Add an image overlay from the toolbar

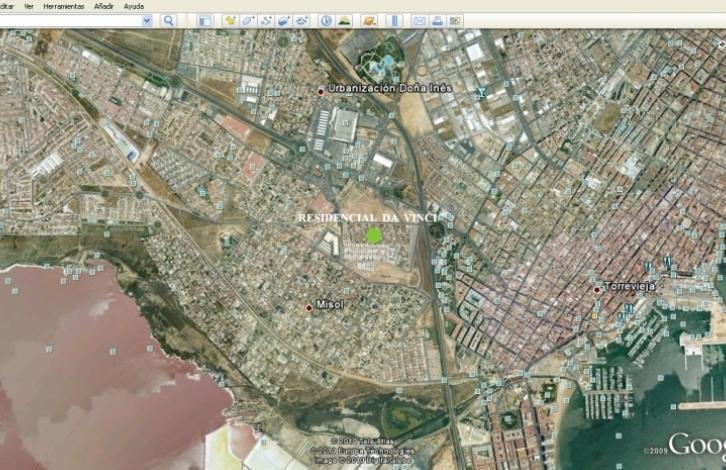coord(283,20)
